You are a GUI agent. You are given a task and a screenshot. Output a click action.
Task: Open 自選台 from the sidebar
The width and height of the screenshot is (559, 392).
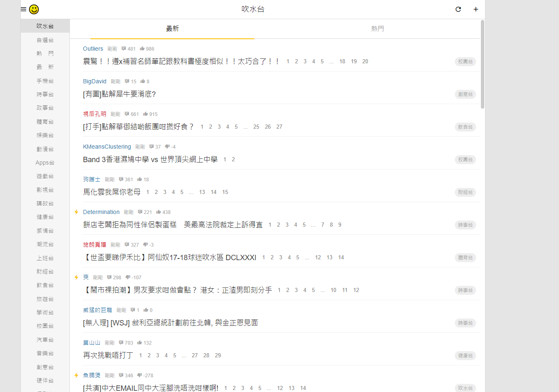coord(45,40)
